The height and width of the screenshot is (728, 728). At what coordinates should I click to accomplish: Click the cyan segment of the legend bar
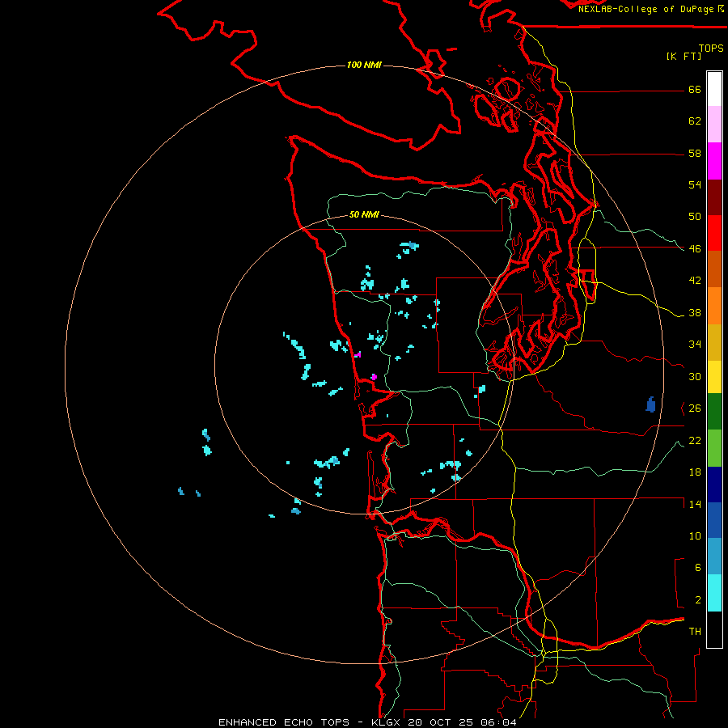coord(714,593)
